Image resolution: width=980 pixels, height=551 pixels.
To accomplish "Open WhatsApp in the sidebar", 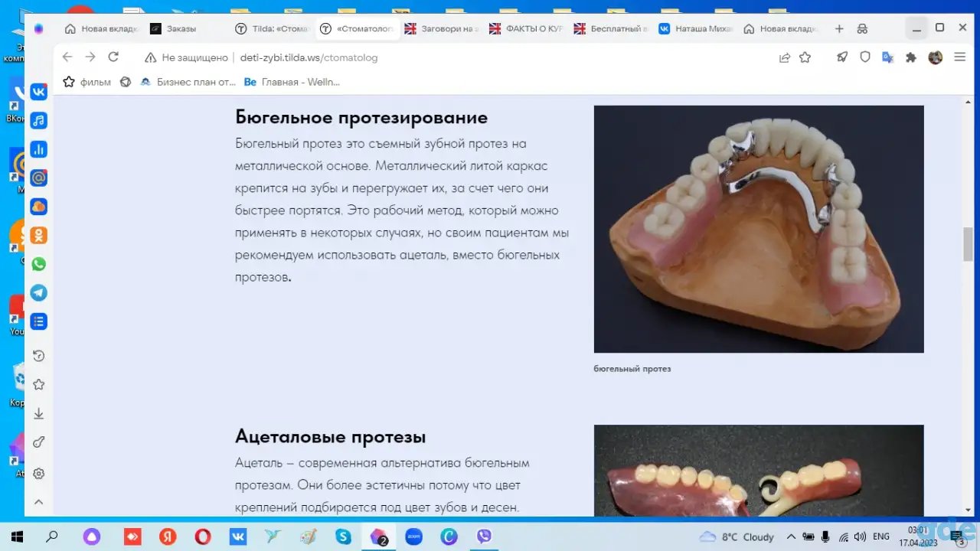I will click(38, 264).
